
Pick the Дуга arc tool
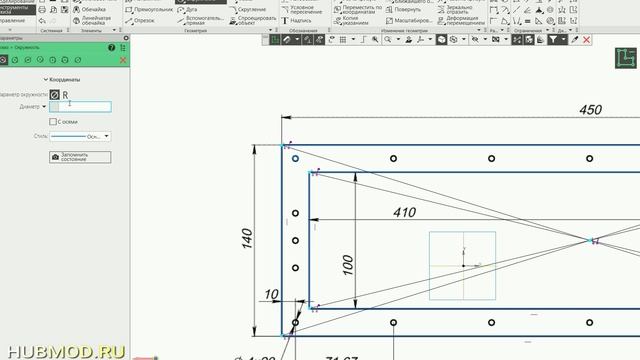pyautogui.click(x=188, y=9)
